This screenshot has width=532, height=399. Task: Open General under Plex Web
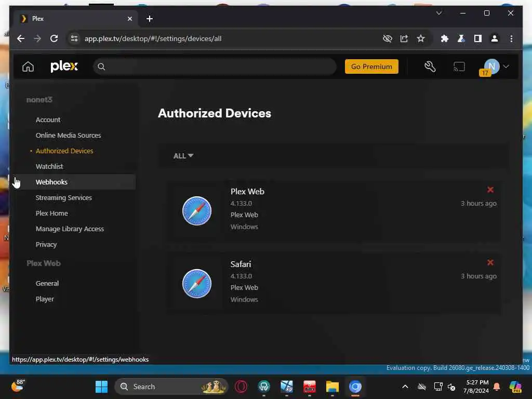[47, 283]
